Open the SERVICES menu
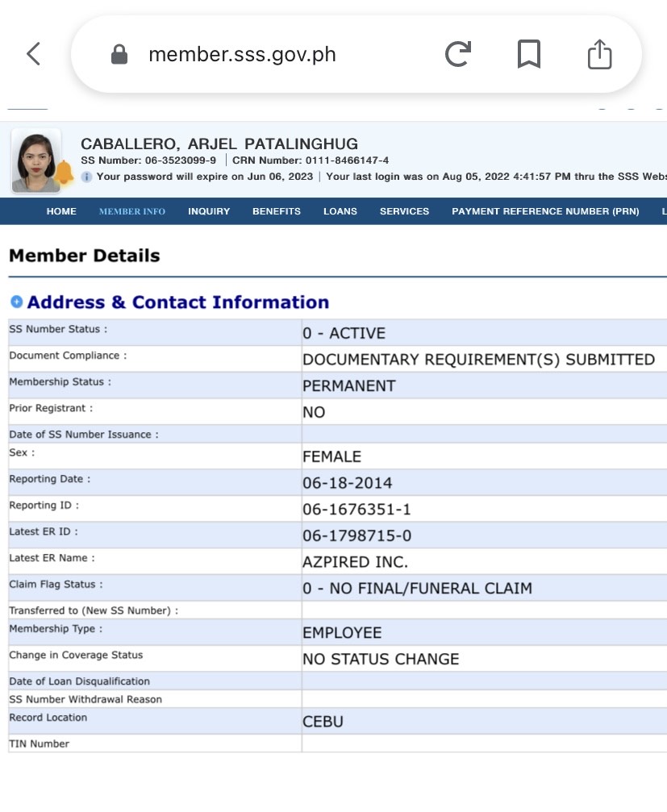 coord(404,211)
